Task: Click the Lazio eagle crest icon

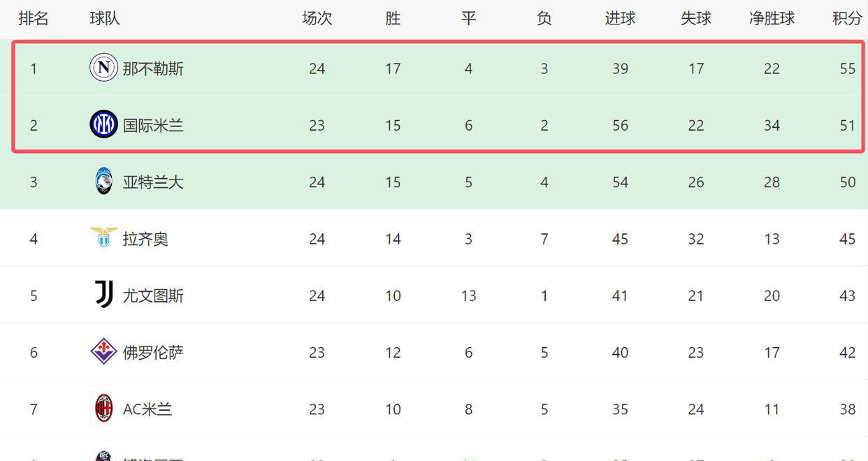Action: coord(103,237)
